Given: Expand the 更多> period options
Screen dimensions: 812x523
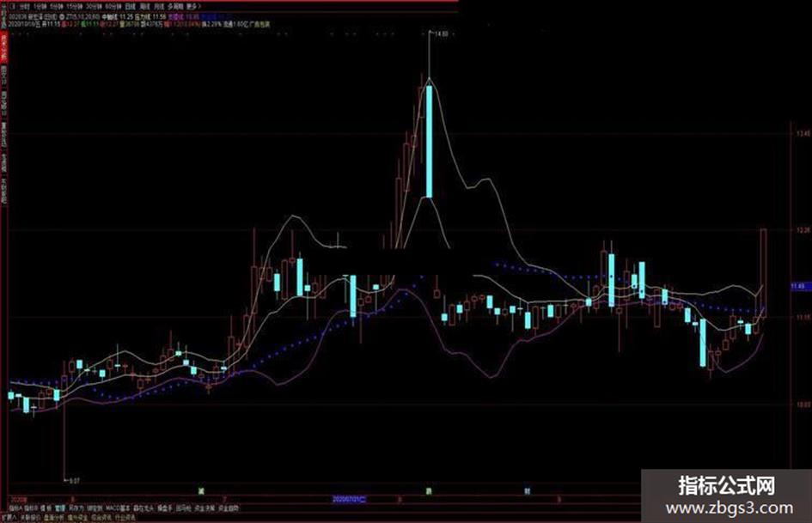Looking at the screenshot, I should [192, 7].
